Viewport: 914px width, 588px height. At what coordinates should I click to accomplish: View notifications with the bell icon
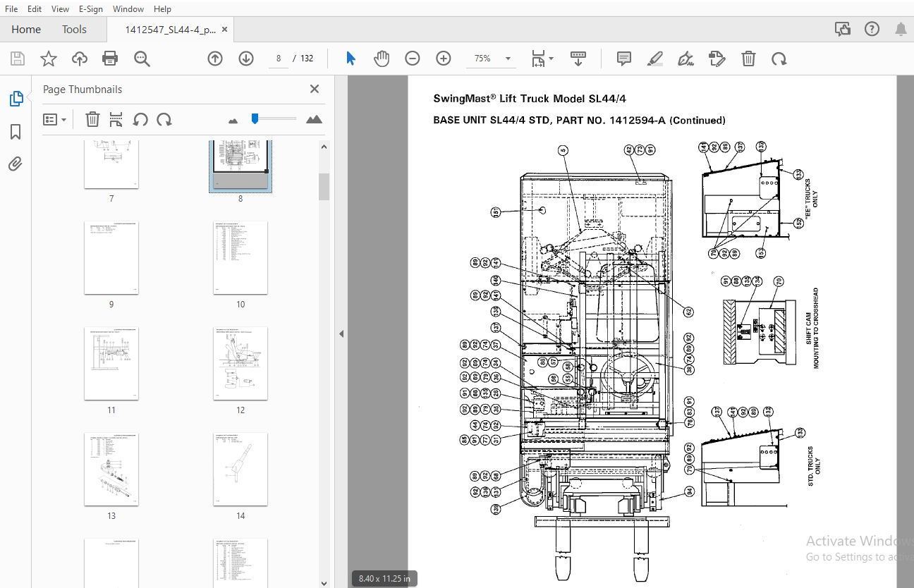coord(901,29)
